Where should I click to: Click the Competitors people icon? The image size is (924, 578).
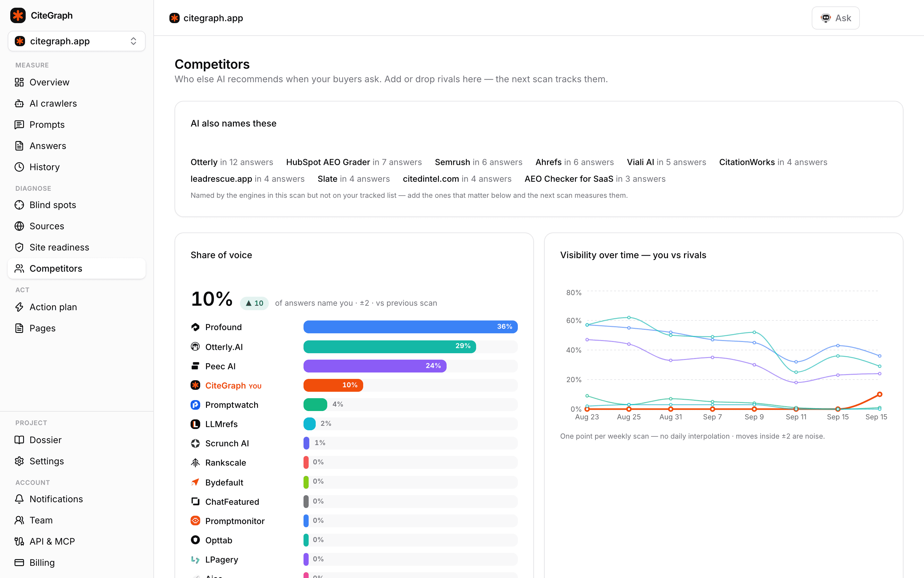click(x=19, y=268)
